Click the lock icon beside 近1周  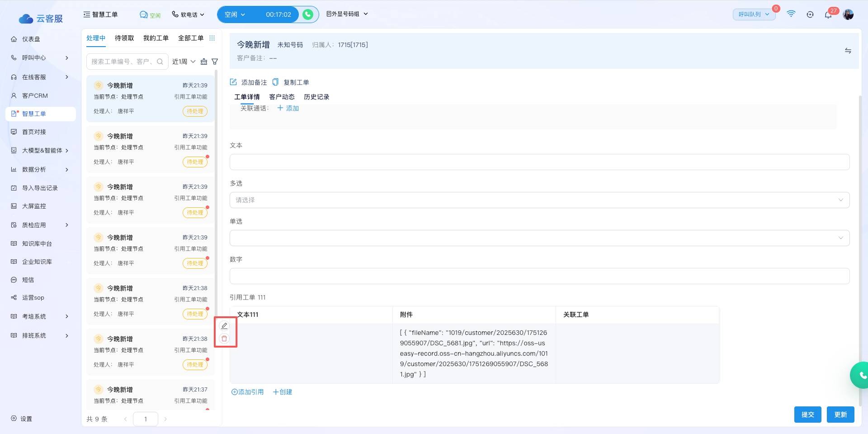(x=204, y=62)
